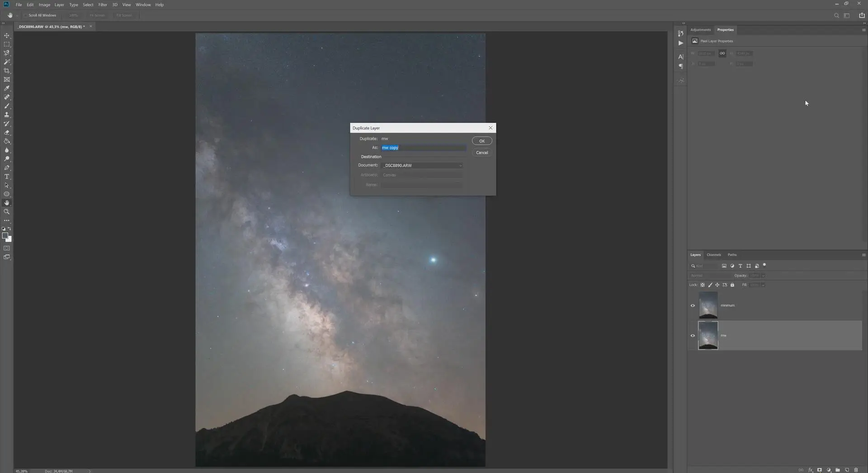Click the 'As' layer name field

[x=423, y=148]
